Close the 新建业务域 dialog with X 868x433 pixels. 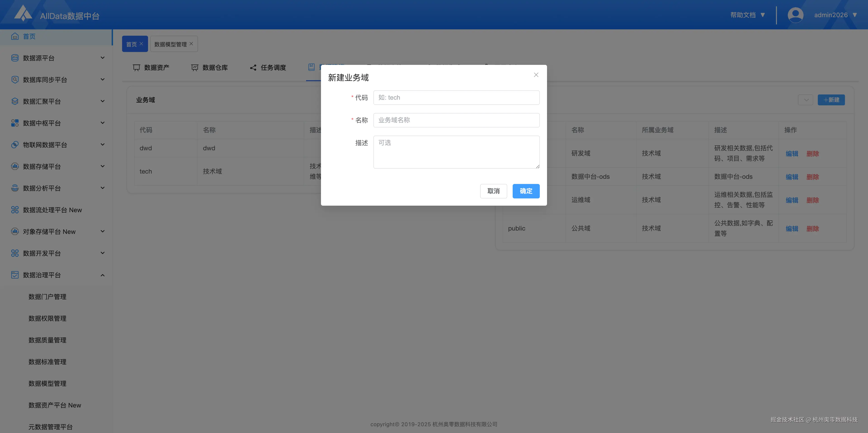(x=536, y=75)
